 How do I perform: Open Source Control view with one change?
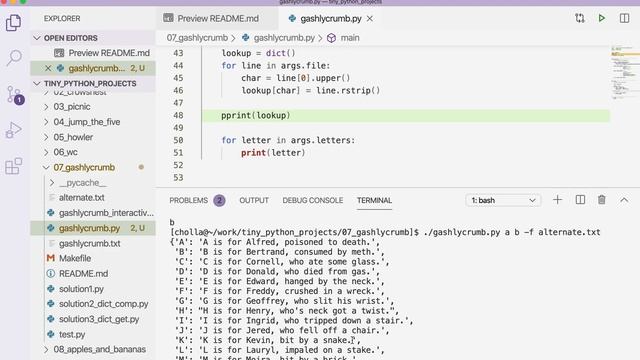coord(15,95)
